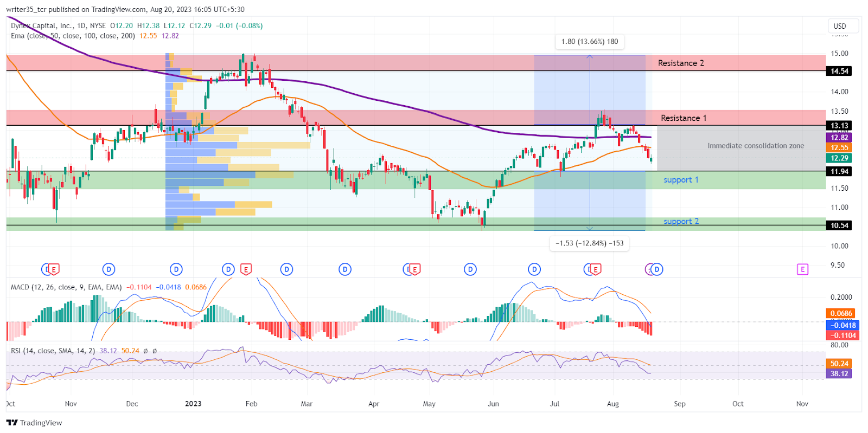This screenshot has height=433, width=868.
Task: Click the support 1 text label
Action: pos(681,180)
